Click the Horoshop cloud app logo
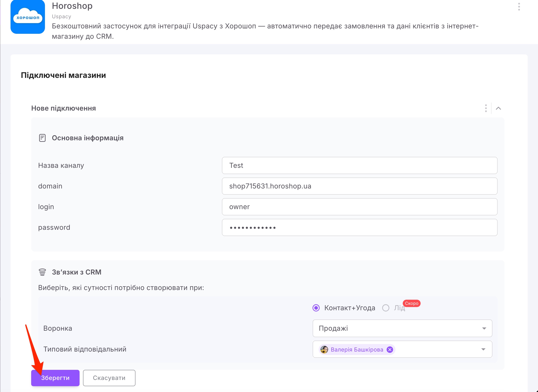The width and height of the screenshot is (538, 392). pyautogui.click(x=28, y=17)
